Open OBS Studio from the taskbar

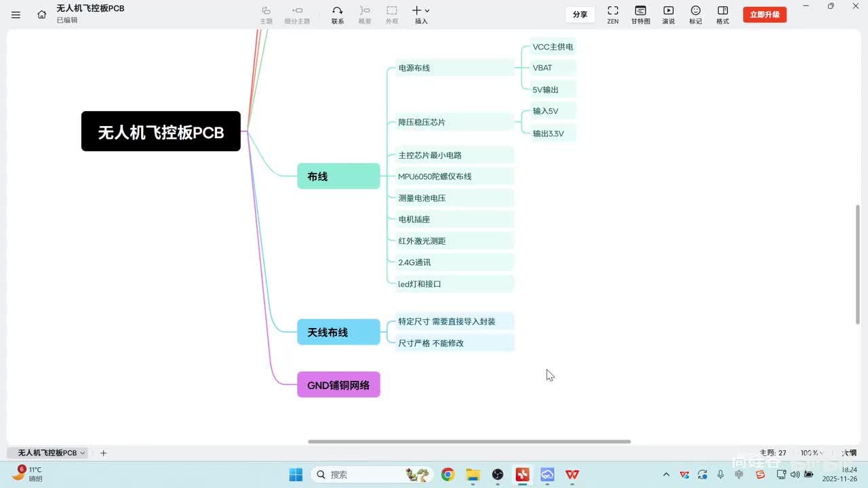coord(498,474)
